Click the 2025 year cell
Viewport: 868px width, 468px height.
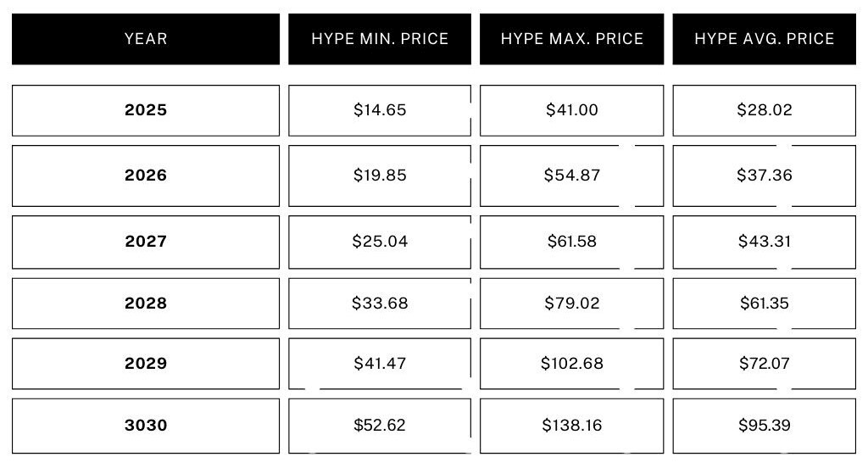(146, 110)
